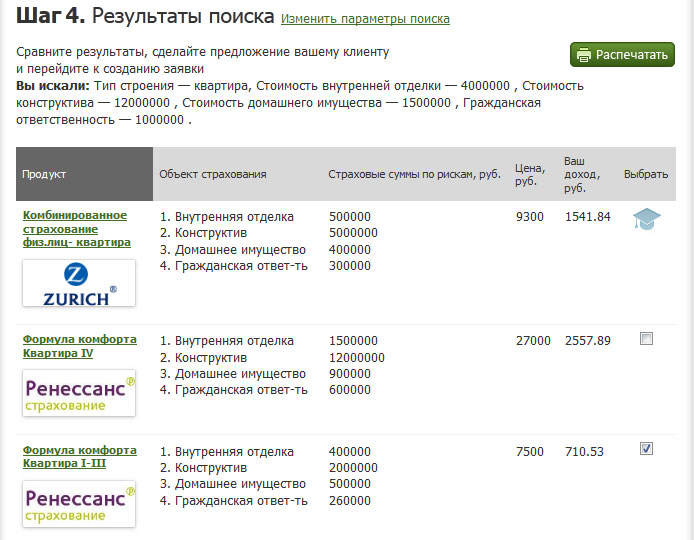The image size is (694, 540).
Task: Click the printer icon on Распечатать button
Action: coord(585,55)
